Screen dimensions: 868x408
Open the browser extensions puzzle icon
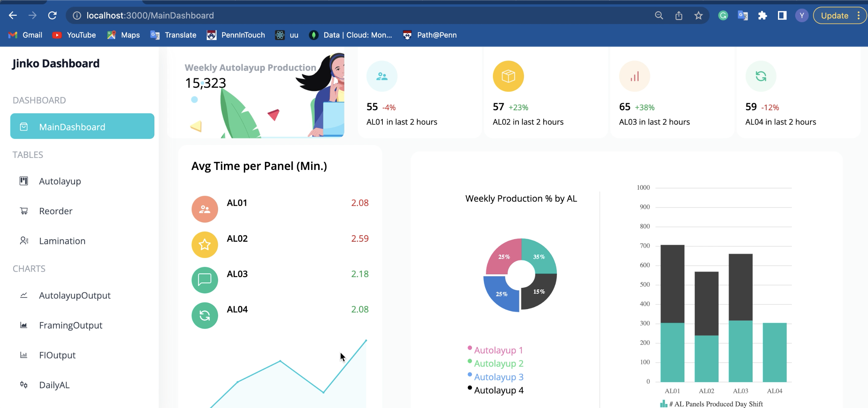[762, 15]
